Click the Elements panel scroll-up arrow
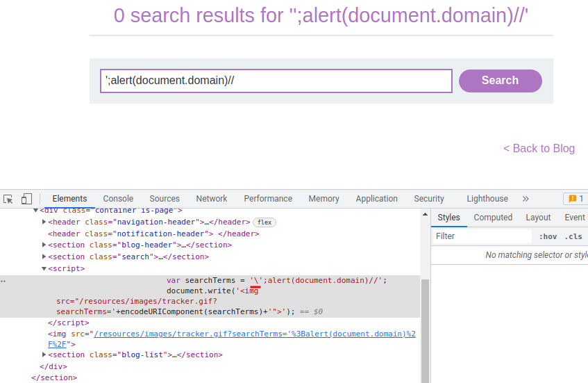The image size is (588, 383). 425,214
